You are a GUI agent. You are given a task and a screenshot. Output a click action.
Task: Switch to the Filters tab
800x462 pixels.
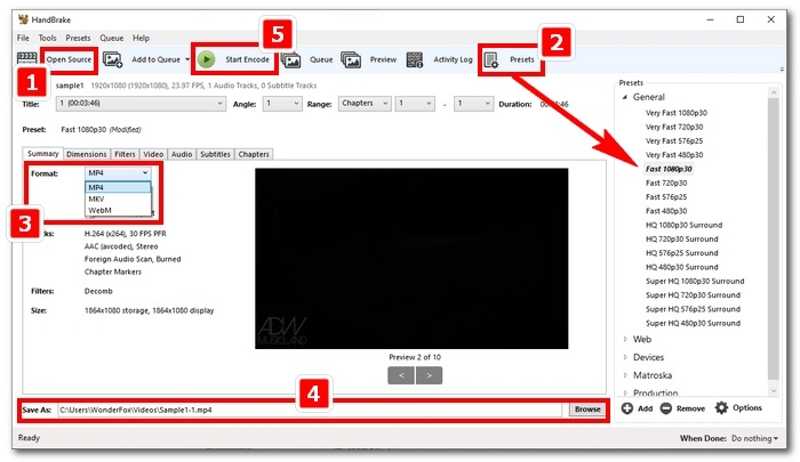click(x=124, y=154)
